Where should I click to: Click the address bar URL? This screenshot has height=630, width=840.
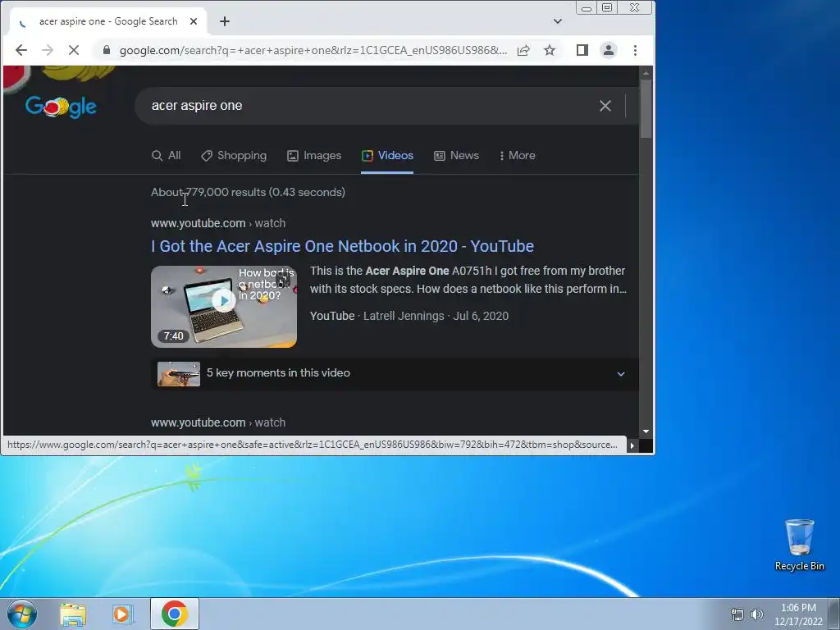click(313, 50)
